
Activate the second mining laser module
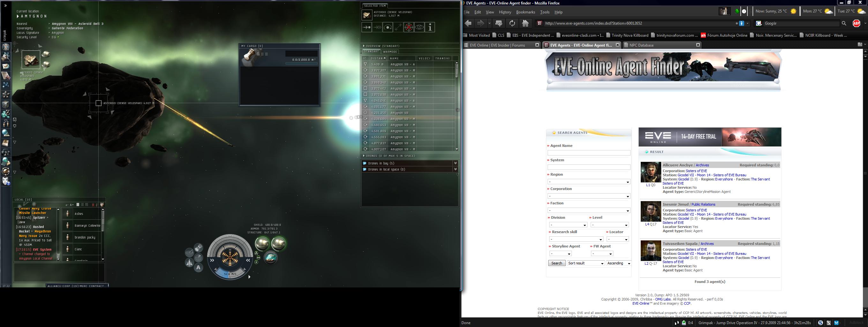279,243
